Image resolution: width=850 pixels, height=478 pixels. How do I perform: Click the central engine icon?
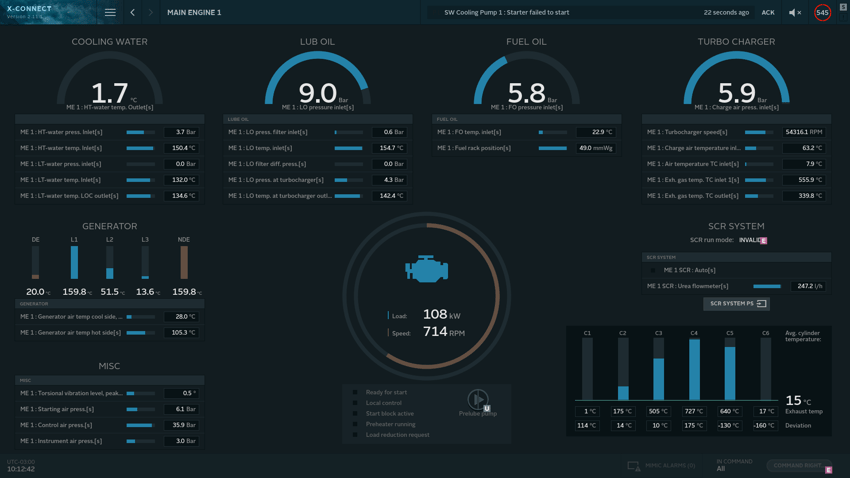point(426,269)
